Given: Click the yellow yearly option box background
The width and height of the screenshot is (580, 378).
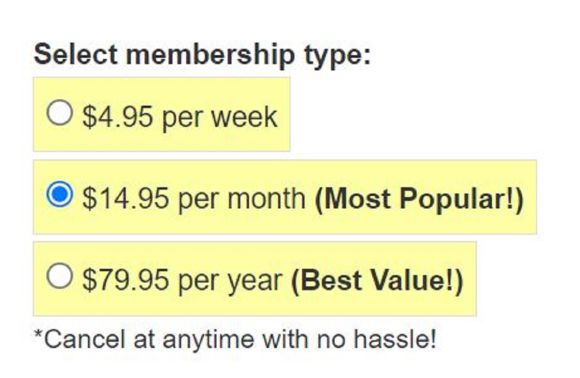Looking at the screenshot, I should 255,279.
